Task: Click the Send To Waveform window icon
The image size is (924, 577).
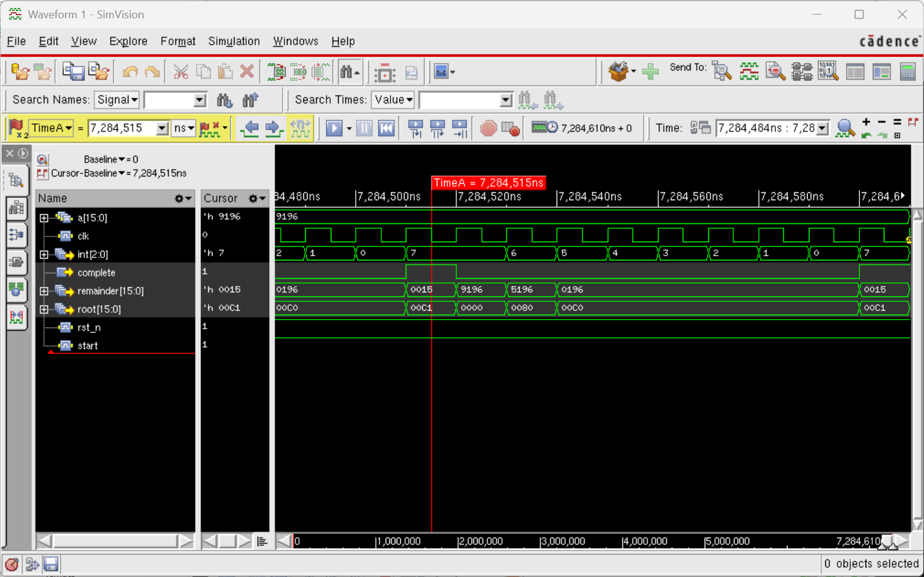Action: 749,72
